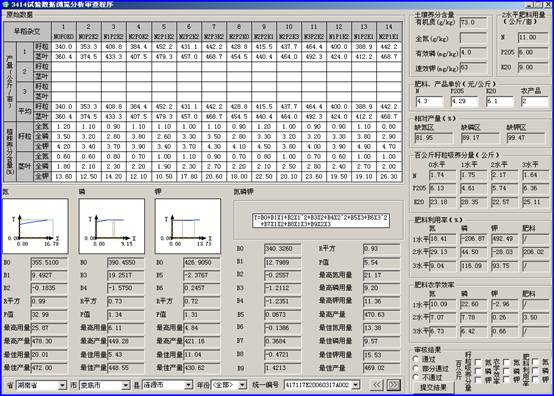Select the 通过 review result option

pyautogui.click(x=416, y=359)
